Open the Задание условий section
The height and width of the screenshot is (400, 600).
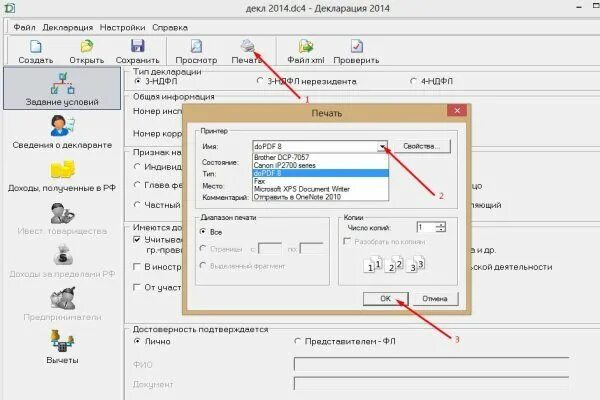pyautogui.click(x=62, y=88)
